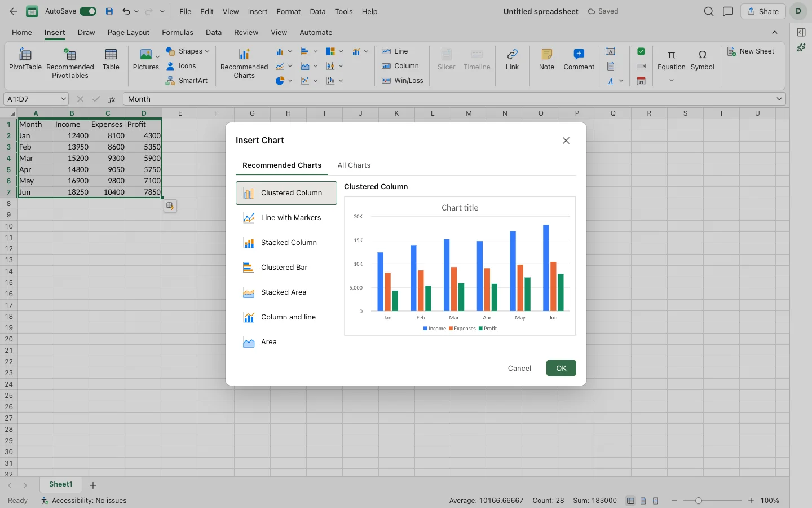This screenshot has width=812, height=508.
Task: Insert a SmartArt graphic
Action: point(187,81)
